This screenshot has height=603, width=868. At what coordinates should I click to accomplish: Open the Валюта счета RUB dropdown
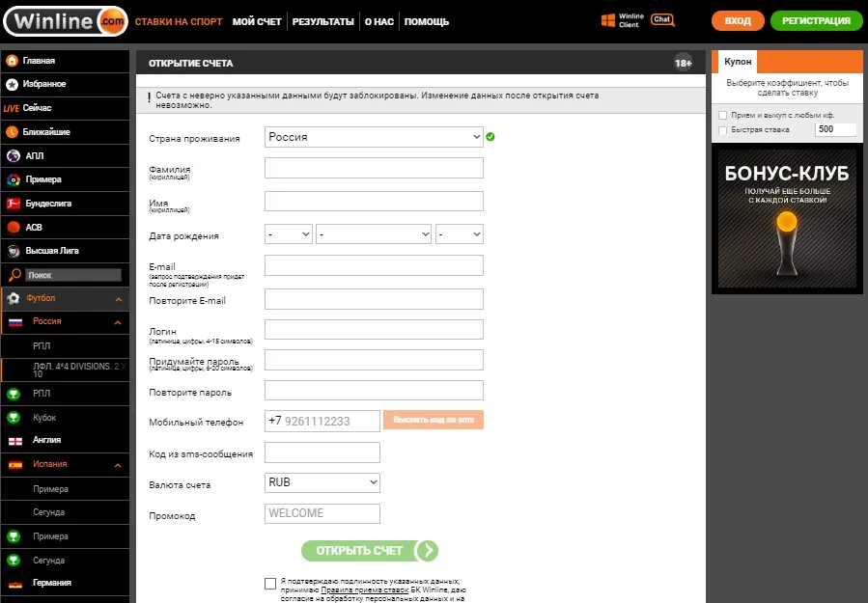[x=322, y=482]
